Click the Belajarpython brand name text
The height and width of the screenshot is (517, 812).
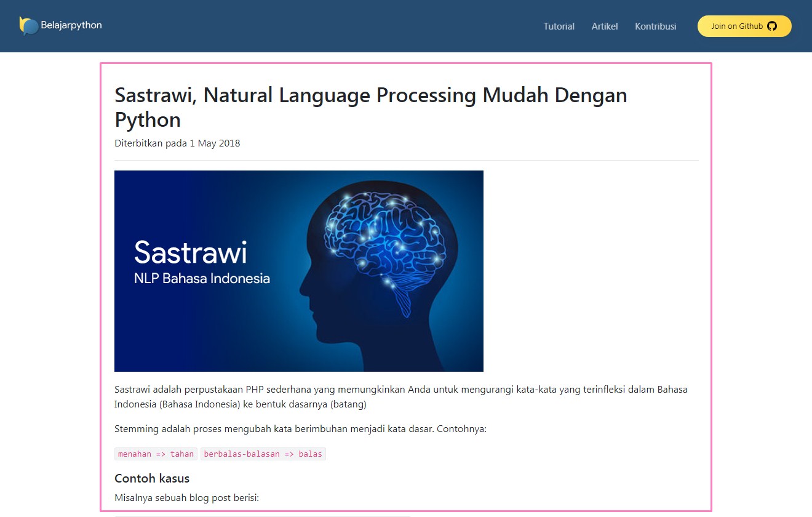71,26
